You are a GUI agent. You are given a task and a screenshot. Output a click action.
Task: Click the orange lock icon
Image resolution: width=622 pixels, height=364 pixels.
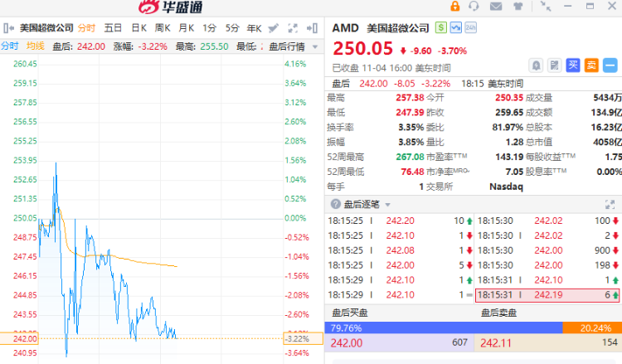[x=454, y=6]
